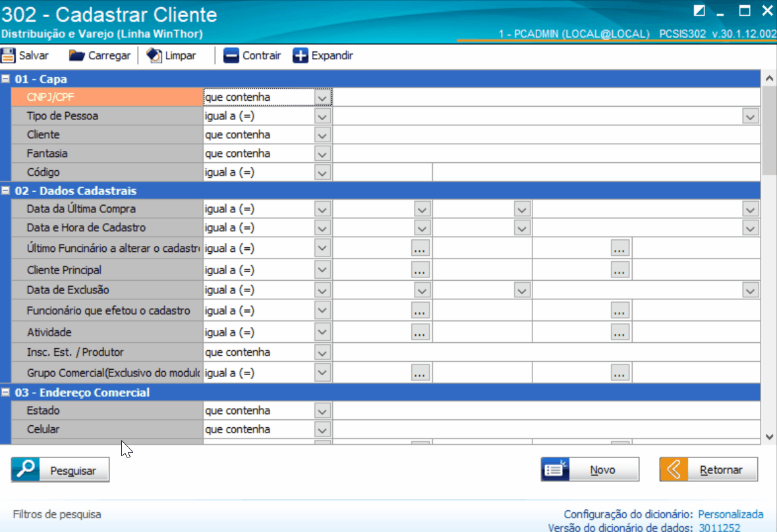Open first lookup button in Atividade row
This screenshot has width=777, height=532.
point(420,333)
